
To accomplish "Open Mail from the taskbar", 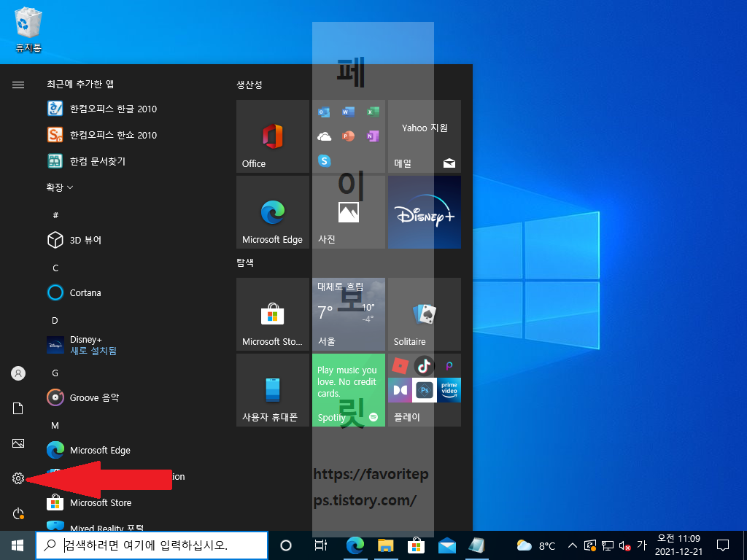I will pyautogui.click(x=447, y=545).
